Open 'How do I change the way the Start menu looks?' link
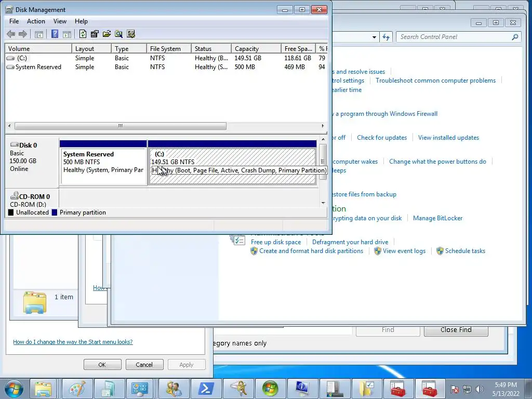The image size is (532, 399). click(73, 342)
